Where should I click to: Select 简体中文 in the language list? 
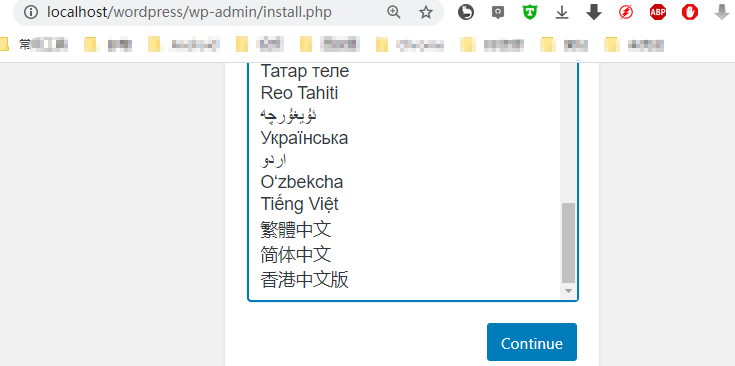tap(296, 254)
